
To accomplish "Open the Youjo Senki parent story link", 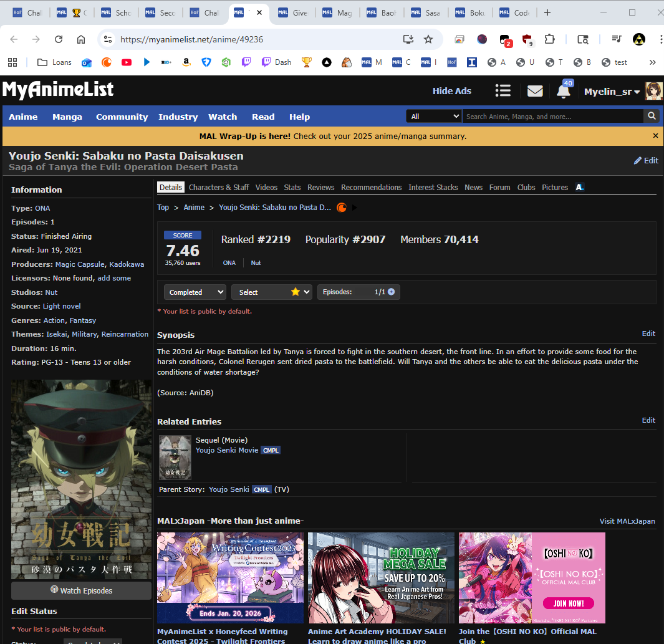I will point(229,489).
